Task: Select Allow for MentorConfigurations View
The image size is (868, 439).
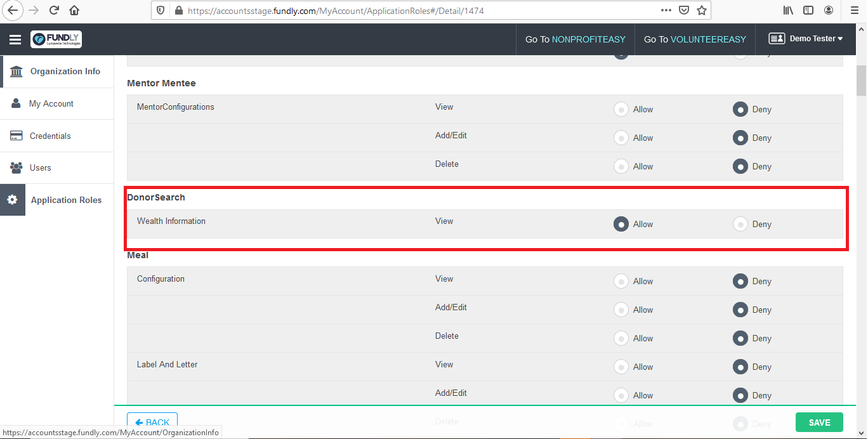Action: pos(621,109)
